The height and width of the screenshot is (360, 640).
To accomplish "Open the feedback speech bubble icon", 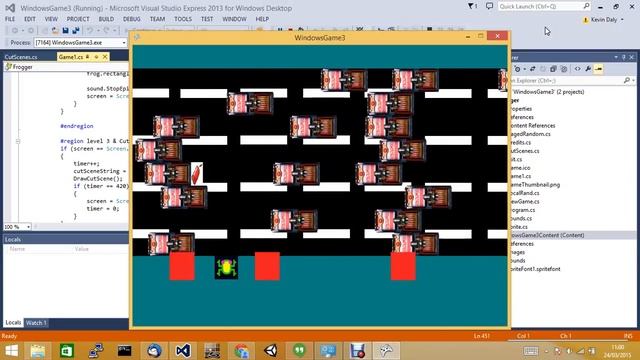I will coord(489,6).
